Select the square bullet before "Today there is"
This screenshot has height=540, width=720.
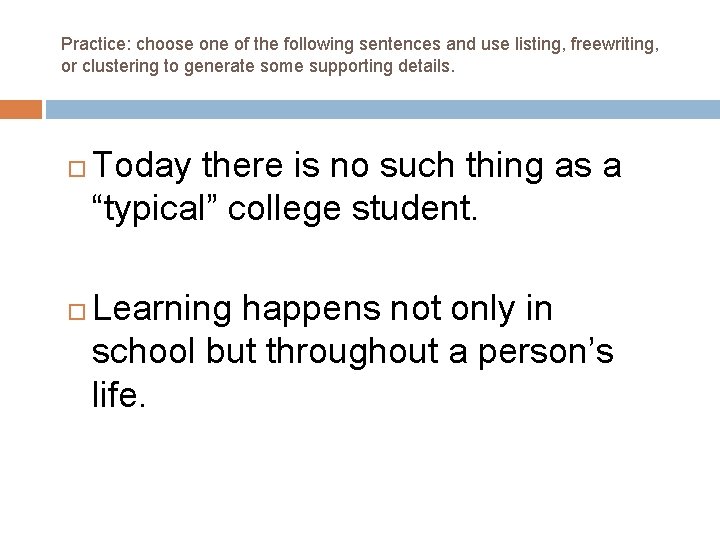(77, 169)
